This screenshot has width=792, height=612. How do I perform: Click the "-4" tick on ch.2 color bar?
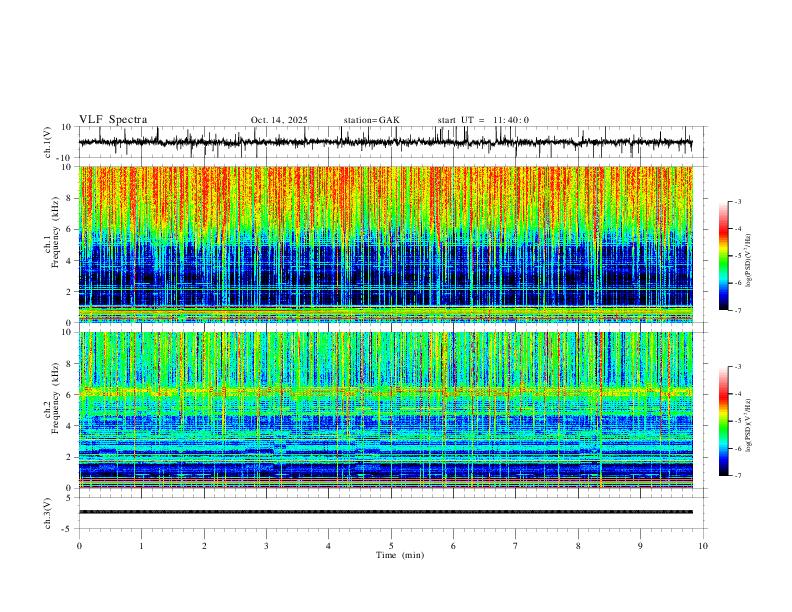[x=737, y=394]
